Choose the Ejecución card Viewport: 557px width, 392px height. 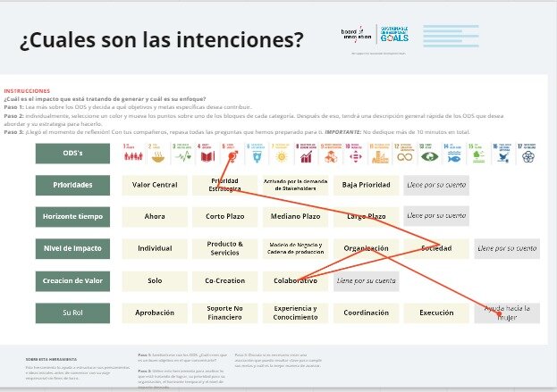pyautogui.click(x=436, y=313)
